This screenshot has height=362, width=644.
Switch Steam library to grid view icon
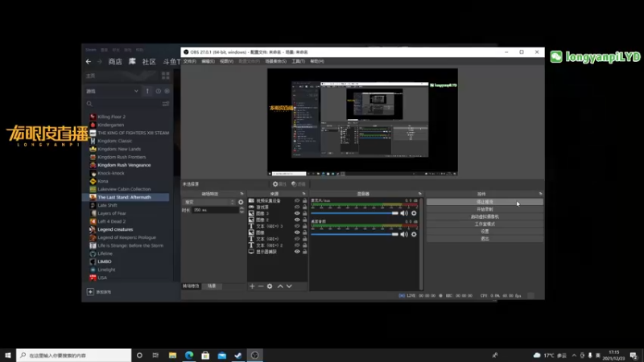166,76
